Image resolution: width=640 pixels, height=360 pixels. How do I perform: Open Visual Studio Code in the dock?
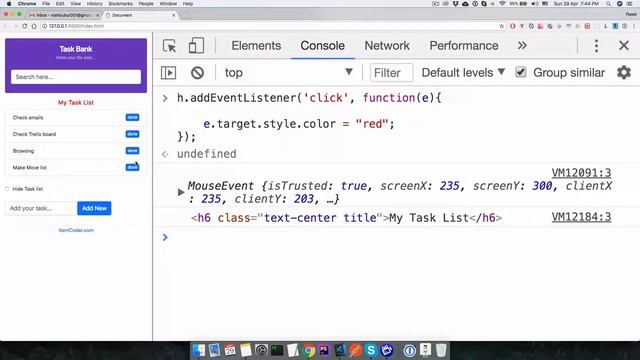[x=340, y=350]
